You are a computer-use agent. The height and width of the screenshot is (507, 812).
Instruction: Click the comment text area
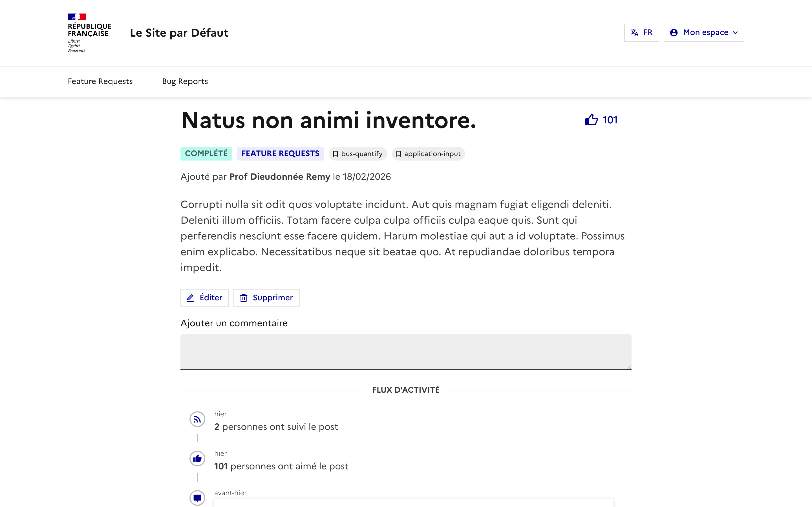[x=405, y=352]
